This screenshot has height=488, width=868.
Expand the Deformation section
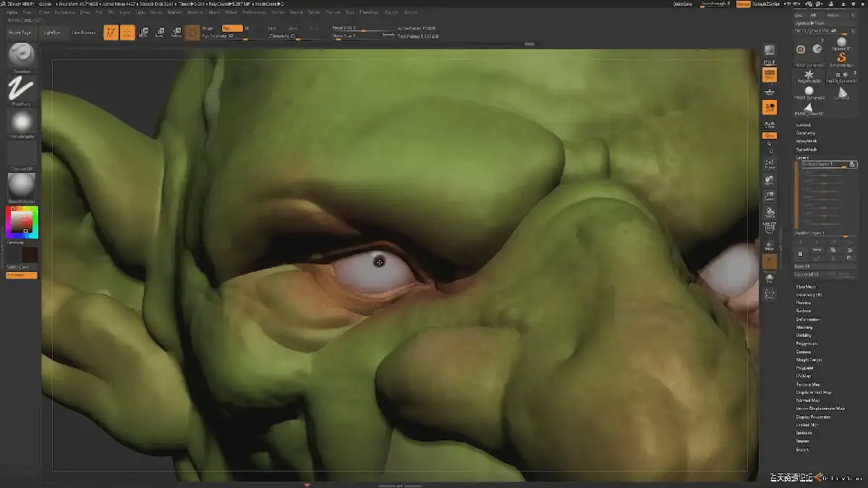[808, 319]
